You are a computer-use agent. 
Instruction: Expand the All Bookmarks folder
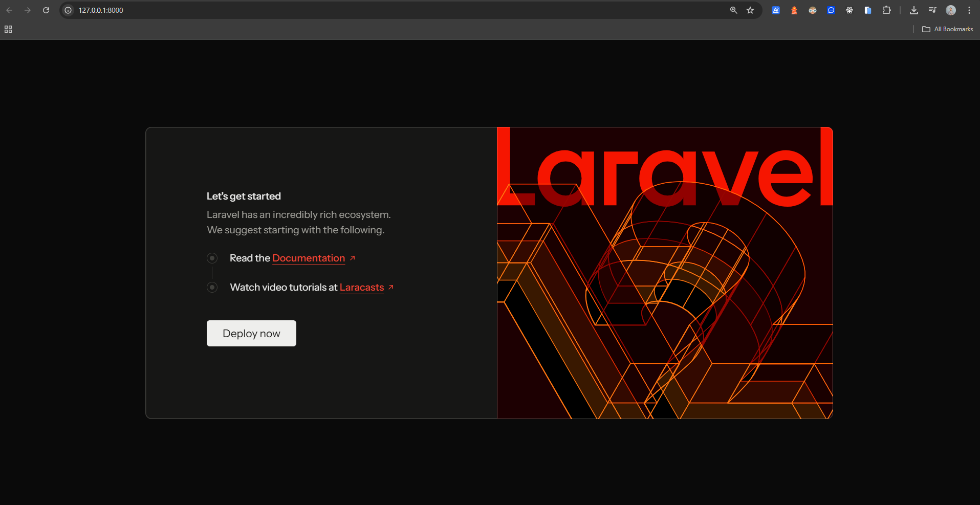pos(948,29)
